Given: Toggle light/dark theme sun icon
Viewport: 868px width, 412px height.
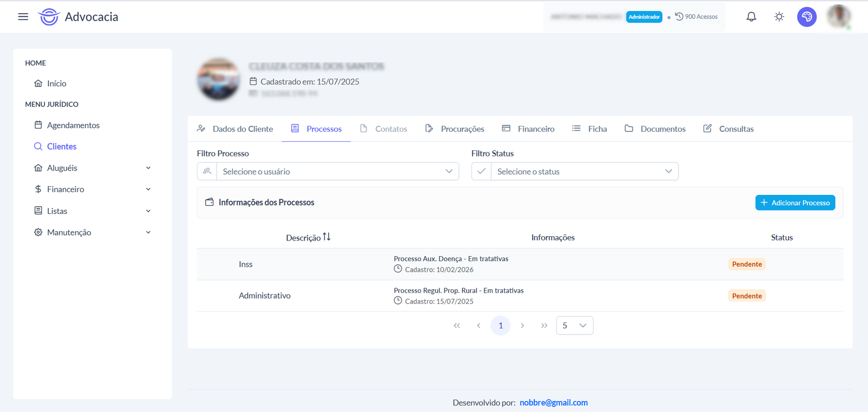Looking at the screenshot, I should point(779,17).
